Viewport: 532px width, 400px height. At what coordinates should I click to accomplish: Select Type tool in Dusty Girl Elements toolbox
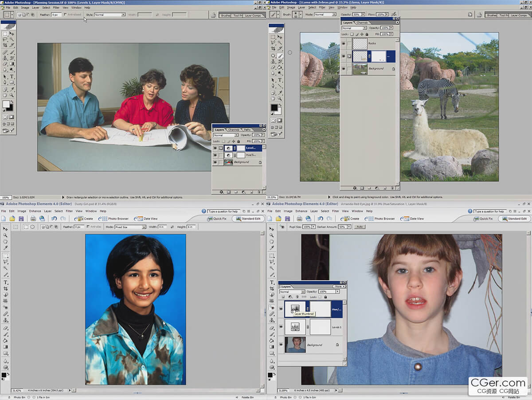6,282
